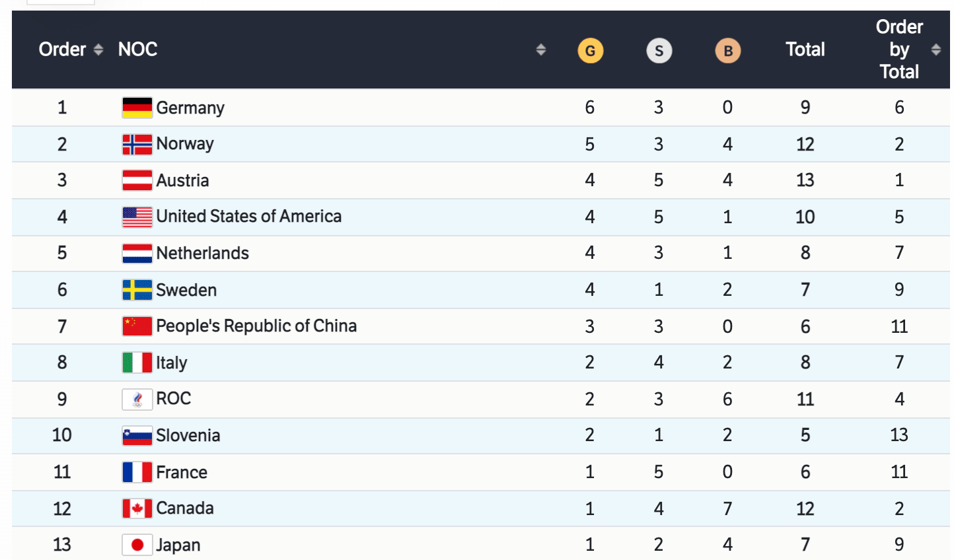Click the Total column header
This screenshot has height=560, width=954.
click(x=805, y=50)
